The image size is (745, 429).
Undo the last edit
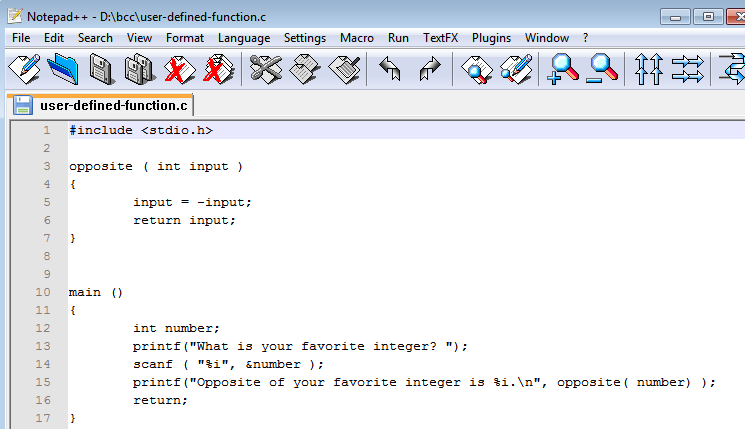pos(389,69)
